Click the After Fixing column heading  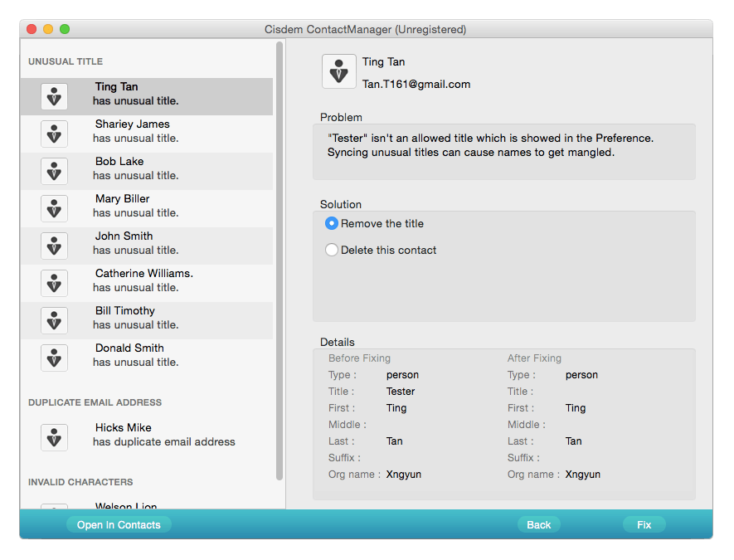point(534,358)
